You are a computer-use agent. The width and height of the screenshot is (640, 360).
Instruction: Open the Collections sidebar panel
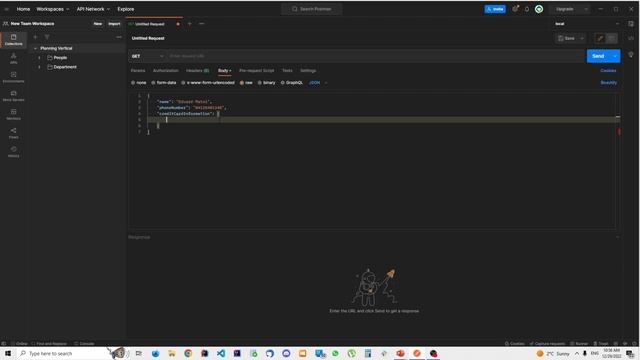click(x=13, y=40)
